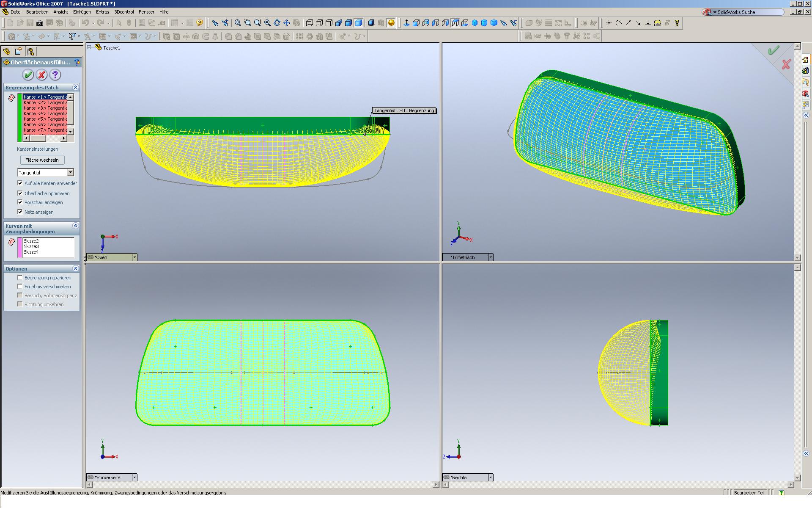The height and width of the screenshot is (508, 812).
Task: Activate the Rotate View tool
Action: point(277,23)
